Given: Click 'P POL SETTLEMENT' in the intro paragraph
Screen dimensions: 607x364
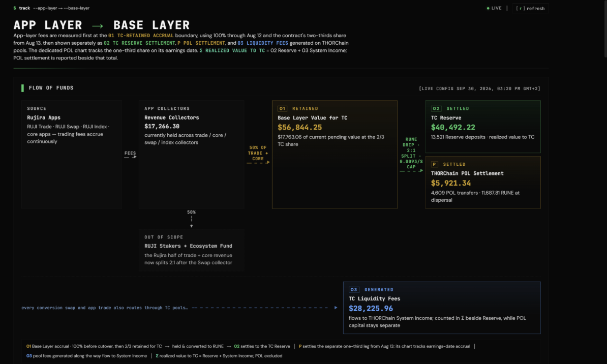Looking at the screenshot, I should 201,43.
